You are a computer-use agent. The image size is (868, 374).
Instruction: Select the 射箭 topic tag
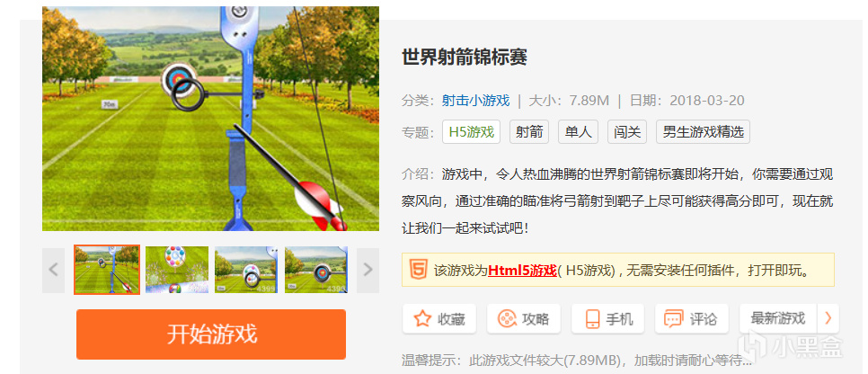(529, 132)
